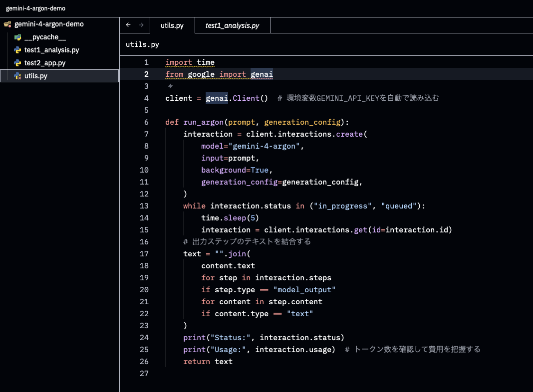Switch to the test1_analysis.py tab

(x=233, y=25)
